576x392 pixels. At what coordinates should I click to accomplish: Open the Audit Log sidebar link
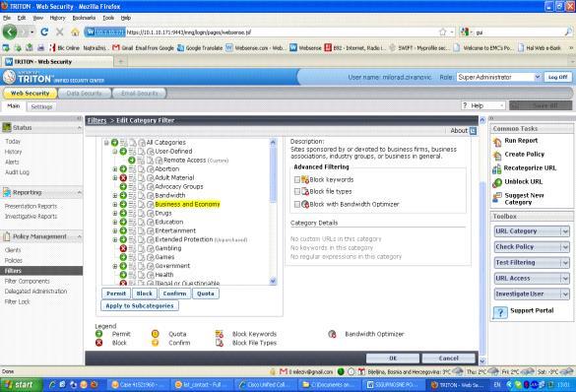pos(17,172)
